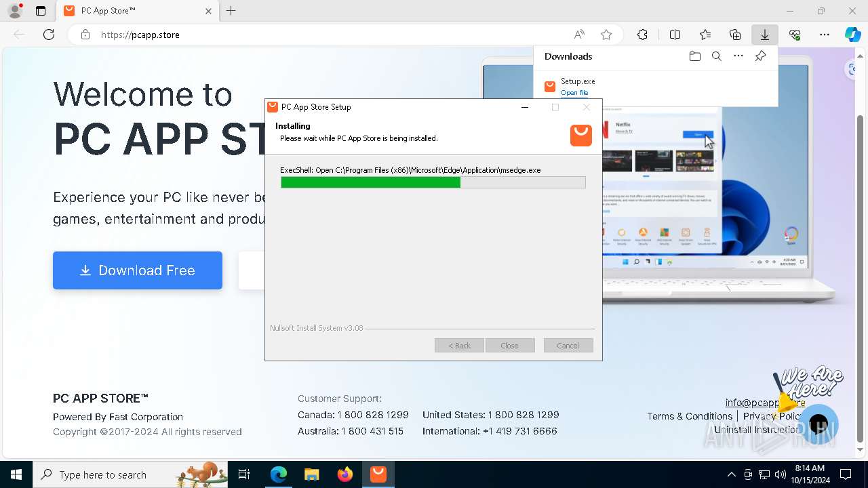Toggle Split screen icon
The width and height of the screenshot is (868, 488).
(675, 35)
